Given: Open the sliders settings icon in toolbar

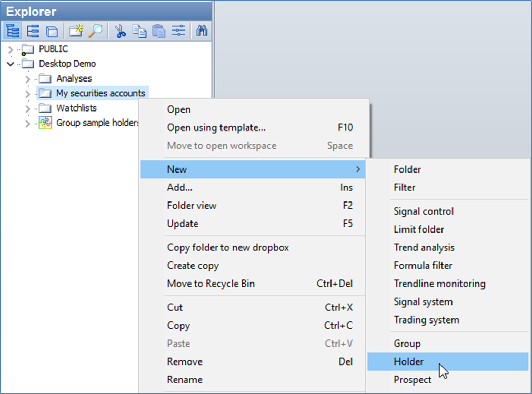Looking at the screenshot, I should click(178, 32).
